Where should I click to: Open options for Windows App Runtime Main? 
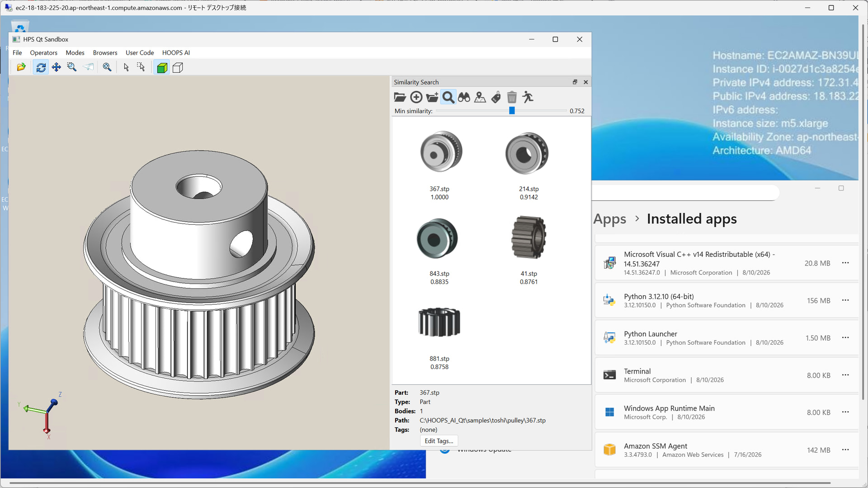[x=845, y=412]
